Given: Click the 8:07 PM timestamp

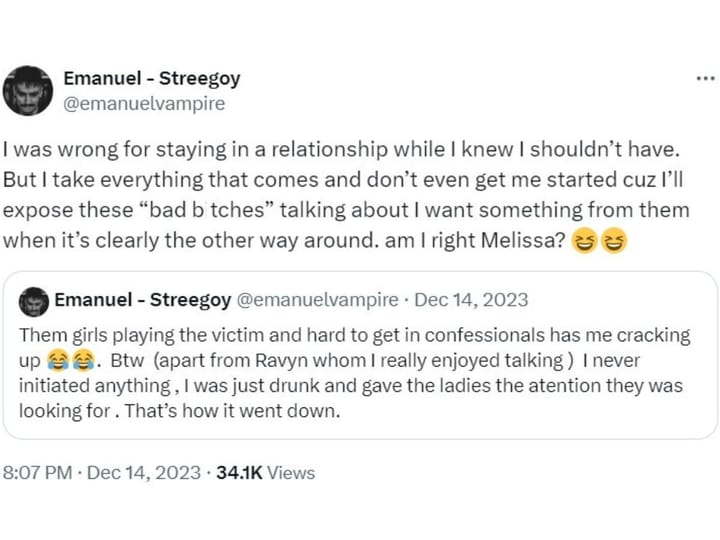Looking at the screenshot, I should (36, 473).
